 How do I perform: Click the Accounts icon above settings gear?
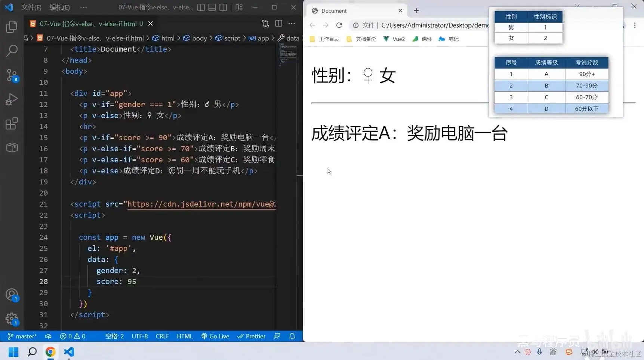[x=12, y=295]
